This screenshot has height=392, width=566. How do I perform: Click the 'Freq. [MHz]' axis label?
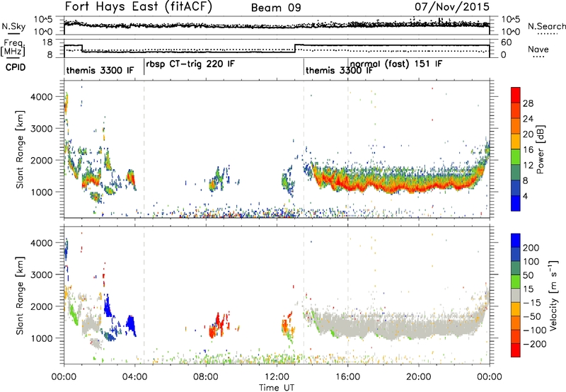[13, 47]
